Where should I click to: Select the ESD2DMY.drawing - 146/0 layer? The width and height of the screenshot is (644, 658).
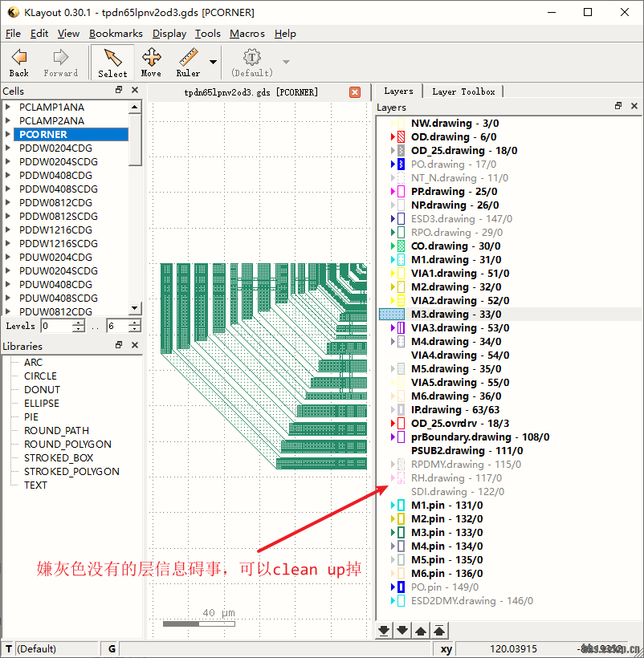click(x=472, y=601)
